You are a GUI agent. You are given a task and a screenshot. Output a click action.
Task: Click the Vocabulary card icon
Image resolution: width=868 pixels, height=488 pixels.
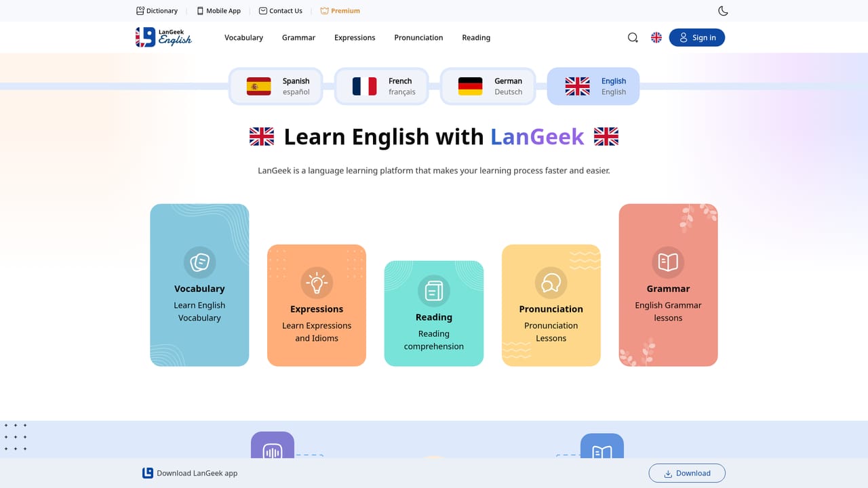coord(199,262)
